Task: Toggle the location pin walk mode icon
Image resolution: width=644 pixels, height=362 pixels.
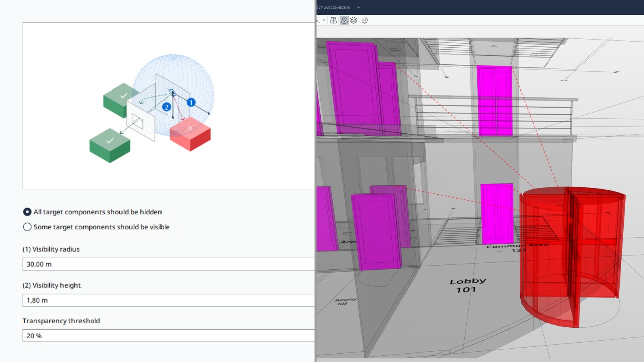Action: pos(344,20)
